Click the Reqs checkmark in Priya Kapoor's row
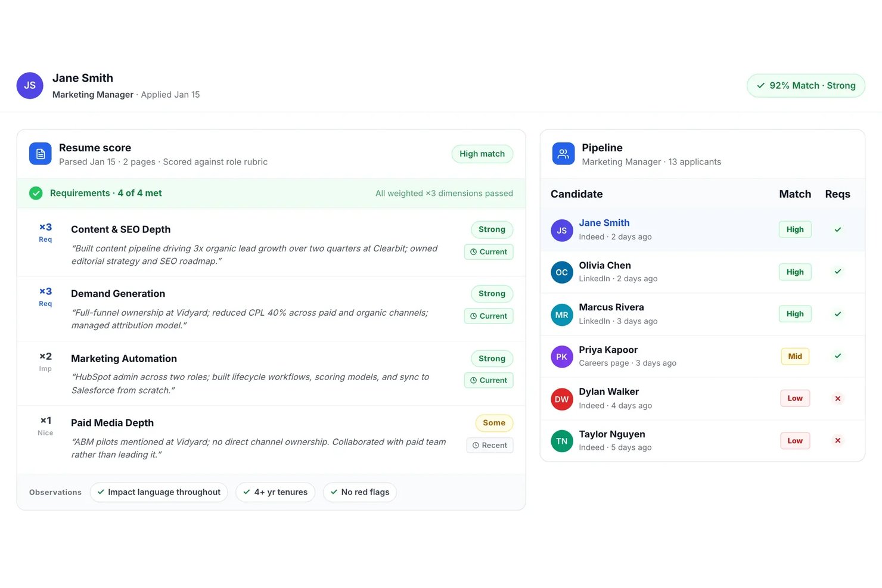The height and width of the screenshot is (588, 882). 837,356
